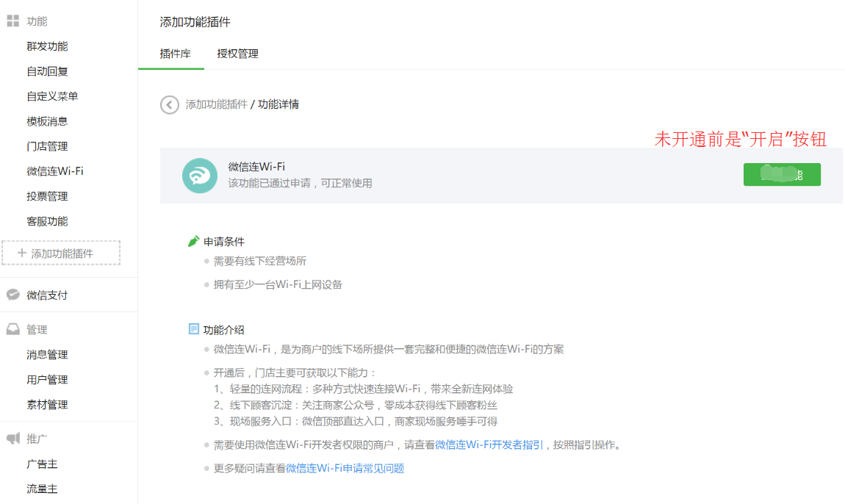The width and height of the screenshot is (845, 504).
Task: Open 自定义菜单 from the sidebar
Action: (x=52, y=96)
